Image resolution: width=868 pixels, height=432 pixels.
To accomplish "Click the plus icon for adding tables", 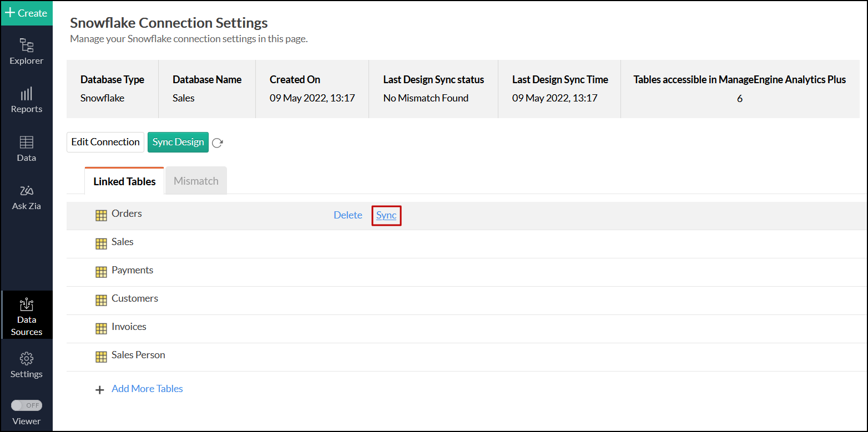I will (x=100, y=390).
